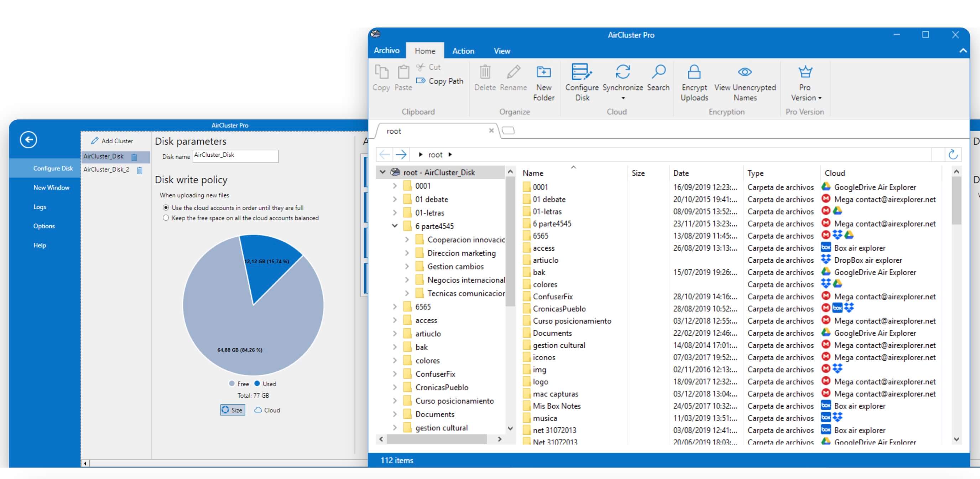The width and height of the screenshot is (980, 479).
Task: Switch chart to Cloud view
Action: pos(267,410)
